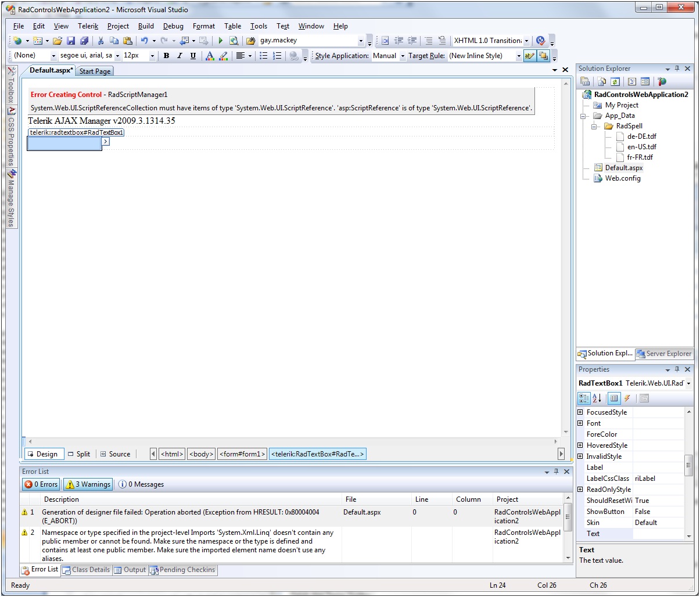Switch to Split view
The width and height of the screenshot is (700, 597).
point(79,454)
